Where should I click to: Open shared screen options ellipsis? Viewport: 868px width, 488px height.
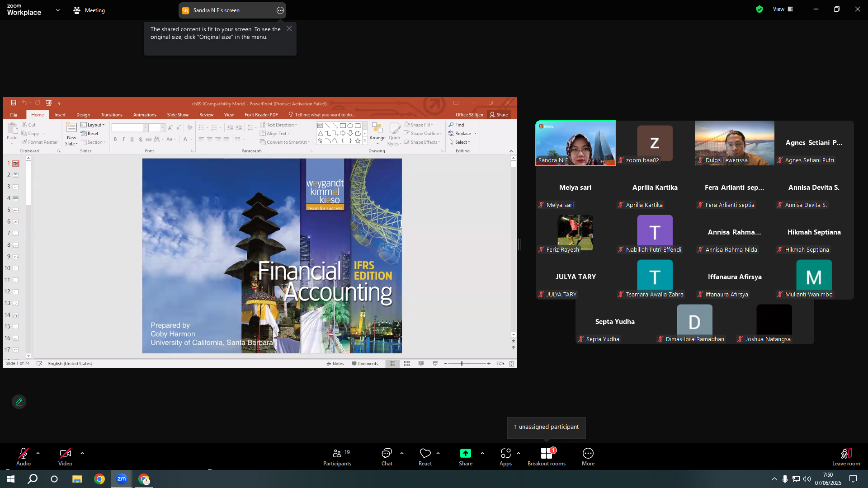(x=280, y=10)
